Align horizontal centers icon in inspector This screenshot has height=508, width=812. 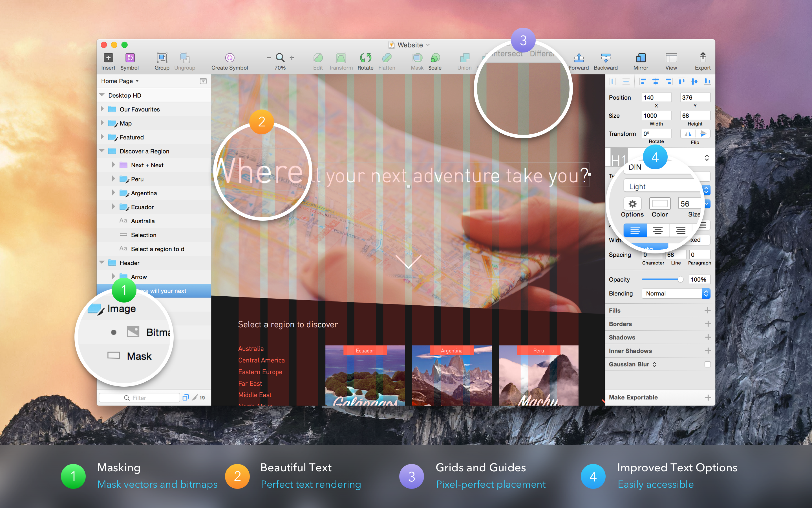(655, 81)
